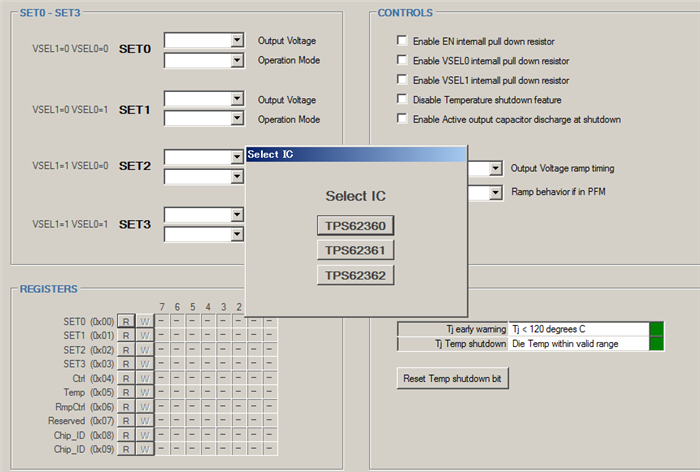
Task: Choose TPS62362 in Select IC dialog
Action: tap(355, 275)
